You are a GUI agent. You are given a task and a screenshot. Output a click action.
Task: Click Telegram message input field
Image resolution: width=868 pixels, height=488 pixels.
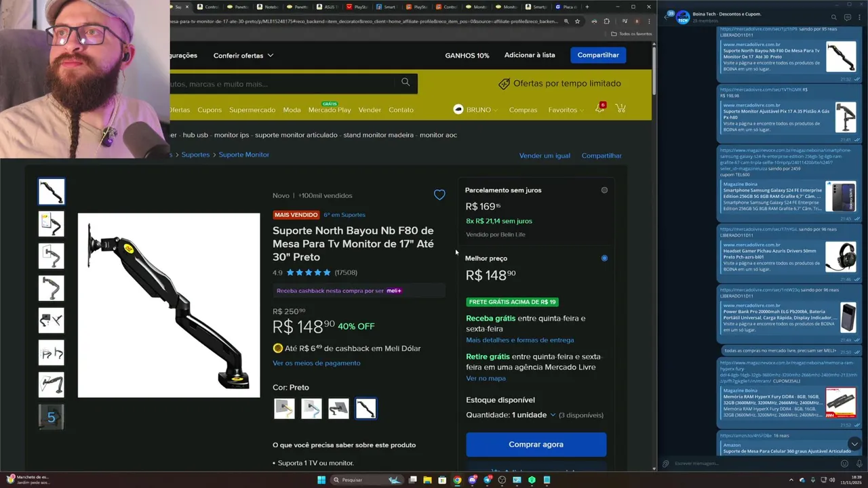pyautogui.click(x=754, y=464)
